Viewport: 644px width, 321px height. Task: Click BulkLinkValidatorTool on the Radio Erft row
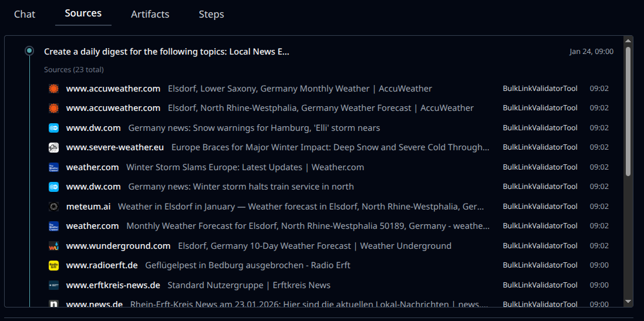click(540, 265)
